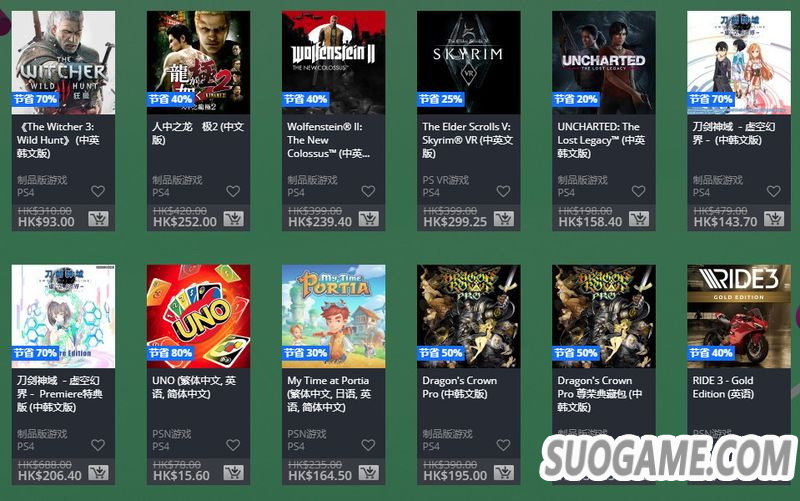Open the RIDE 3 Gold Edition cover image
Screen dimensions: 800x501
(739, 316)
